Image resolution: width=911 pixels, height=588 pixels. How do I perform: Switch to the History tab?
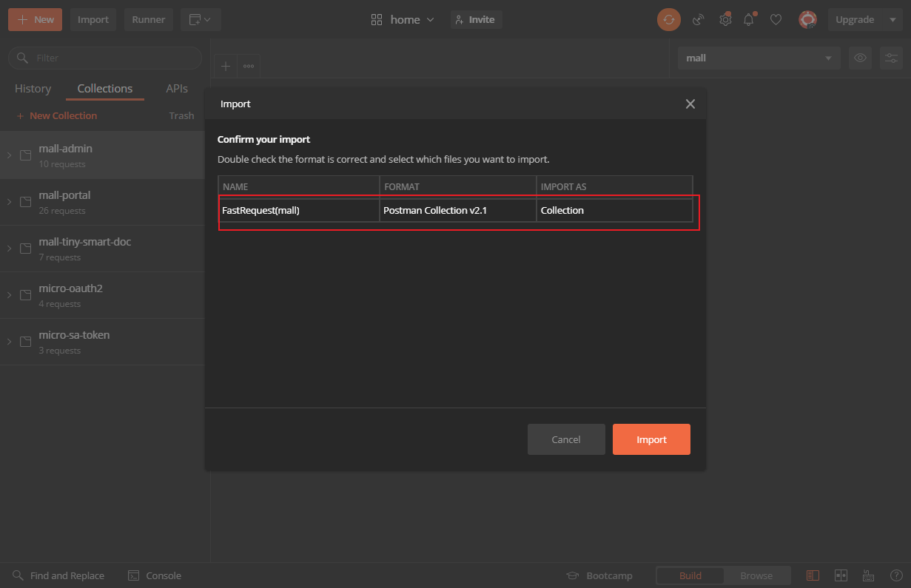coord(33,89)
